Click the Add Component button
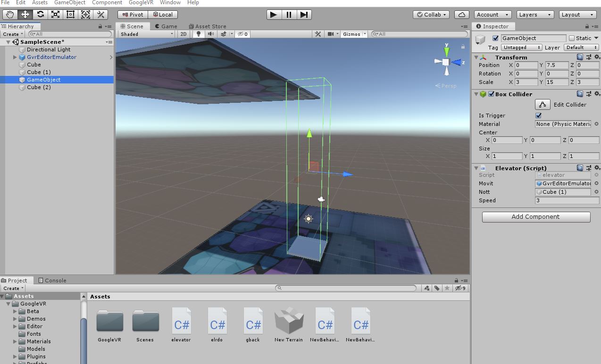This screenshot has width=601, height=364. click(x=535, y=217)
